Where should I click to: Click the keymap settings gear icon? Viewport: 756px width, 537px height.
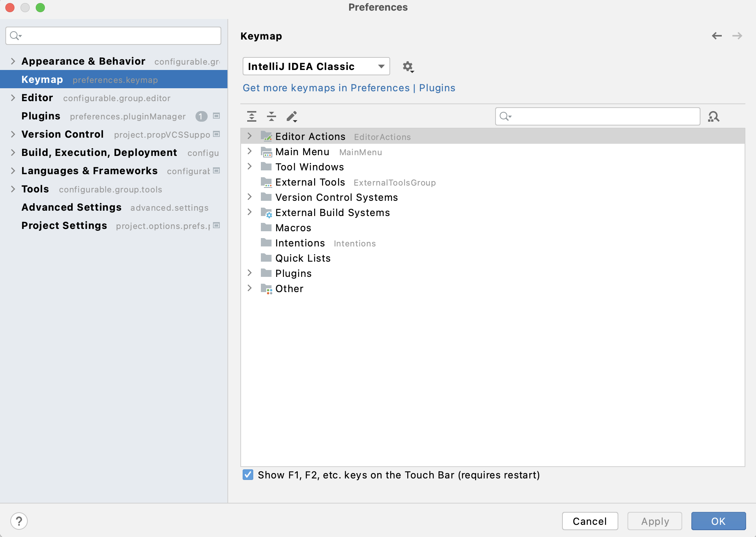408,66
